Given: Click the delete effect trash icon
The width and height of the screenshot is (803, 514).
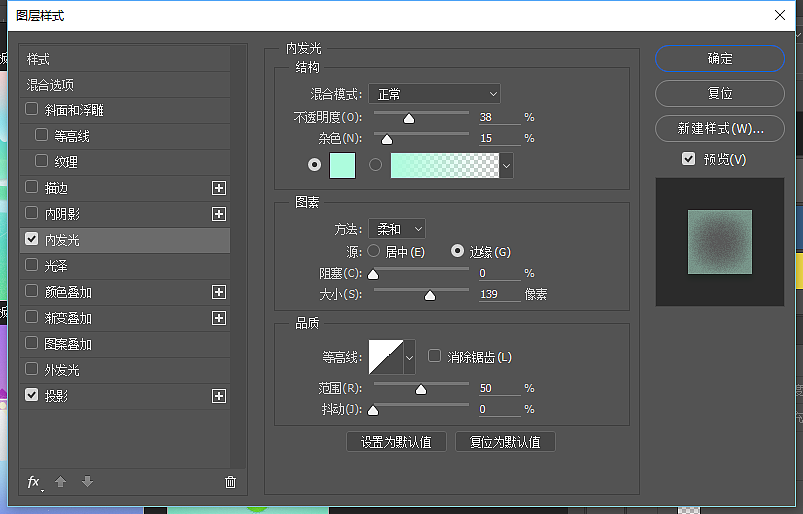Looking at the screenshot, I should pyautogui.click(x=230, y=482).
